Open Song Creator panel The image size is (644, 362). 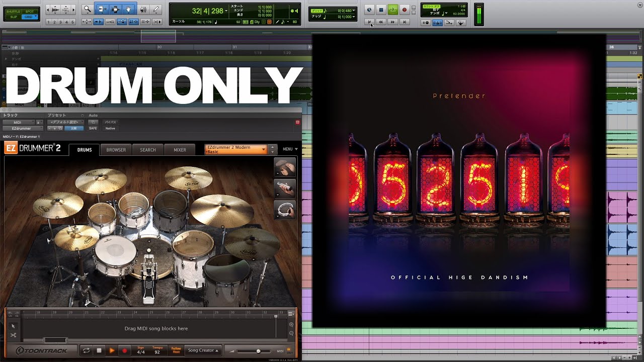203,350
